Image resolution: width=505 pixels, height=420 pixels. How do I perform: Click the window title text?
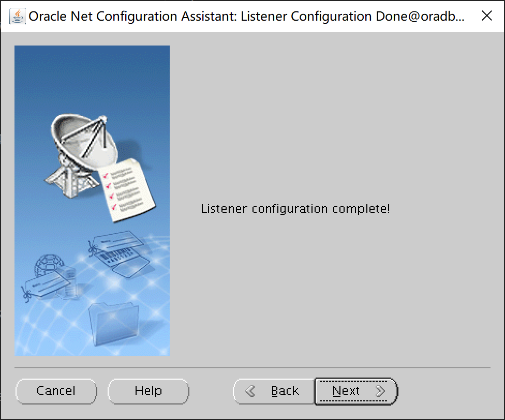pos(246,17)
